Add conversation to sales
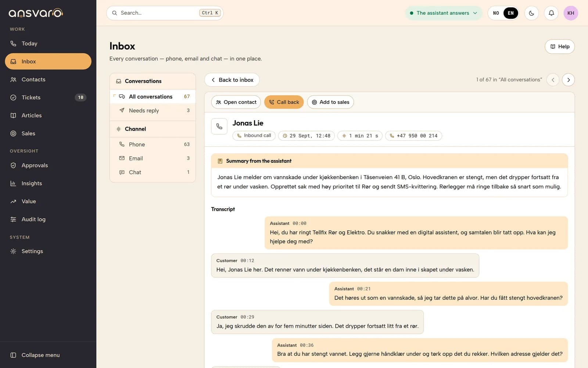588x368 pixels. [x=330, y=102]
